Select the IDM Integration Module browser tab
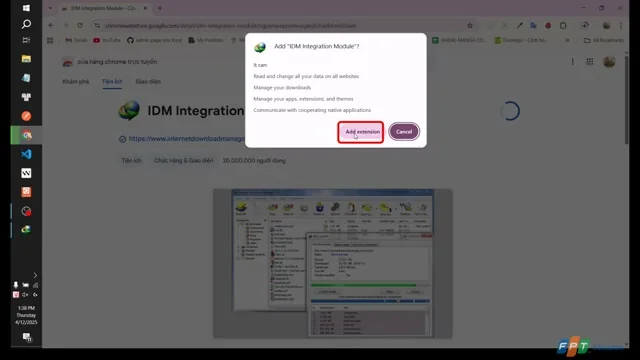 pyautogui.click(x=103, y=8)
